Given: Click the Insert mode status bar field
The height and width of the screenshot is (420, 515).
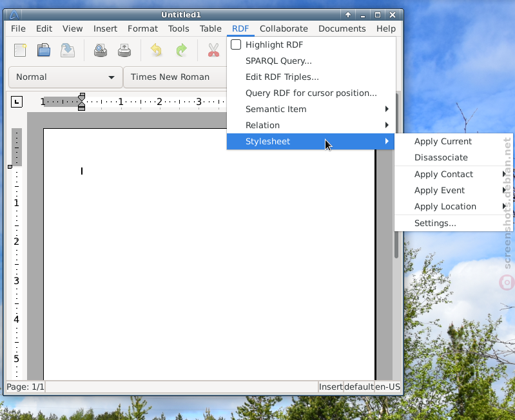Looking at the screenshot, I should click(x=331, y=387).
